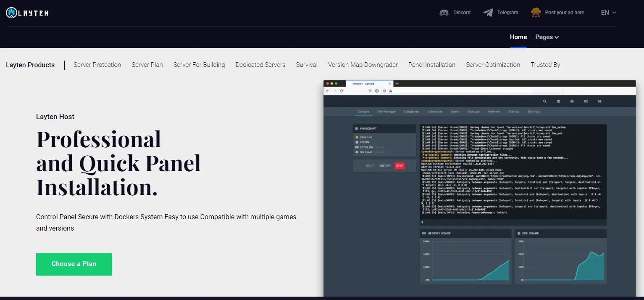The height and width of the screenshot is (300, 644).
Task: Click the new tab plus icon in the panel screenshot
Action: (397, 84)
